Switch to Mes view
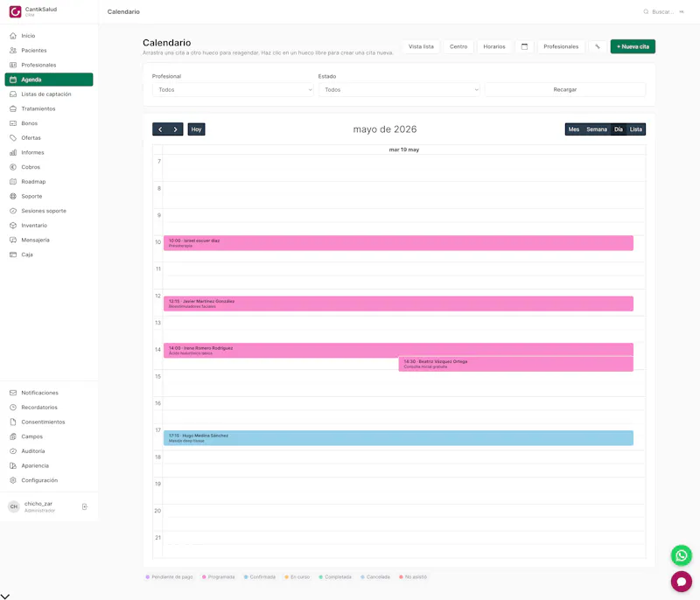Screen dimensions: 700x600 tap(574, 129)
